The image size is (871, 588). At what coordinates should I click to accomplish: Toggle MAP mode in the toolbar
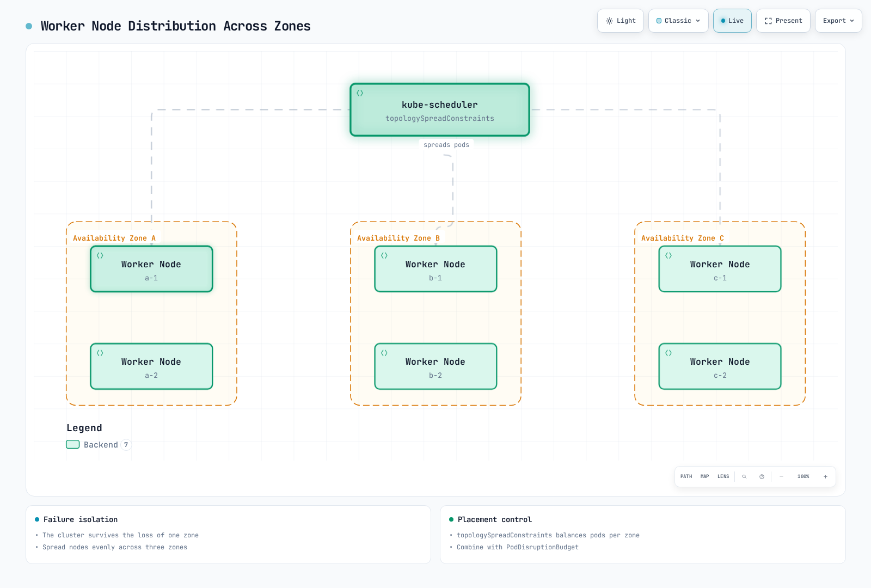(704, 476)
